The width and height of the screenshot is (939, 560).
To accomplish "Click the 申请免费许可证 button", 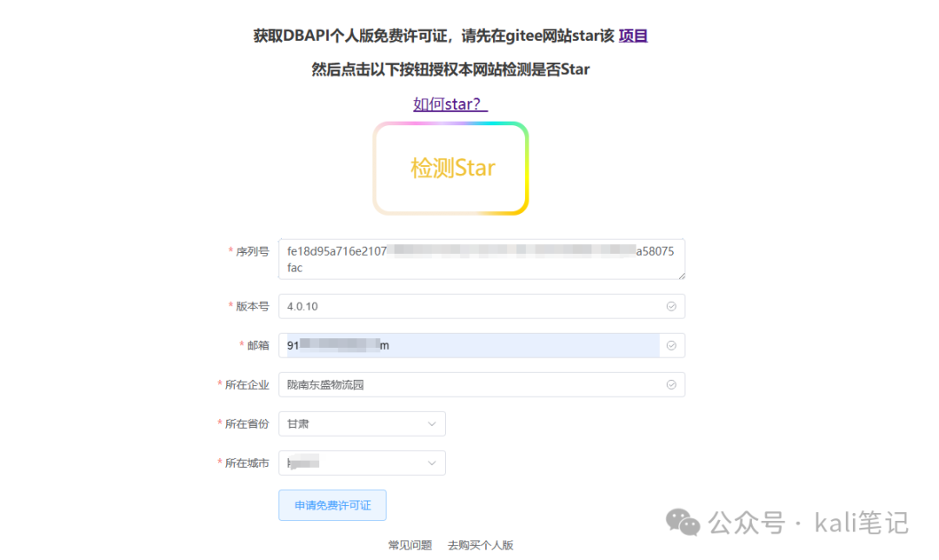I will tap(332, 505).
